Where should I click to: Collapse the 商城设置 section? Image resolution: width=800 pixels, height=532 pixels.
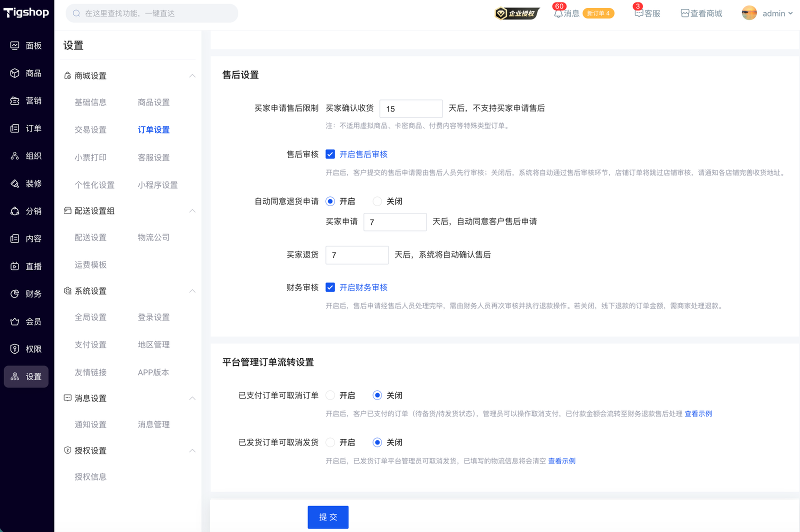click(x=192, y=76)
